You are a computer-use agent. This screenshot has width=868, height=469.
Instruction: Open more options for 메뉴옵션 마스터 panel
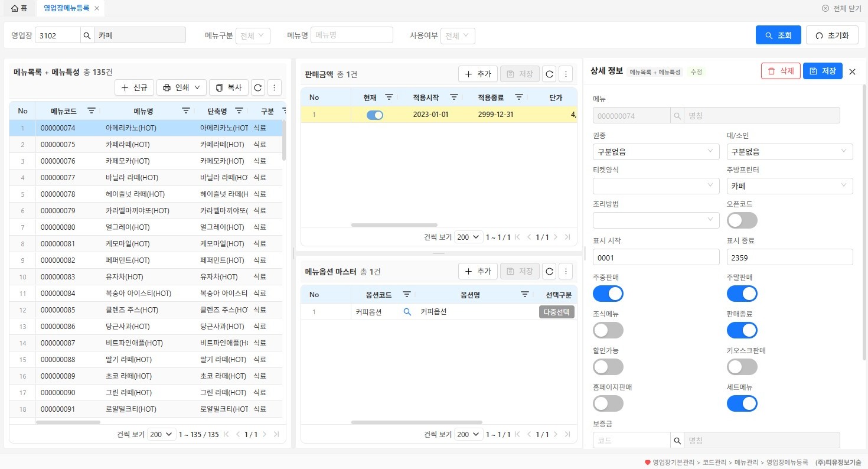(x=566, y=271)
